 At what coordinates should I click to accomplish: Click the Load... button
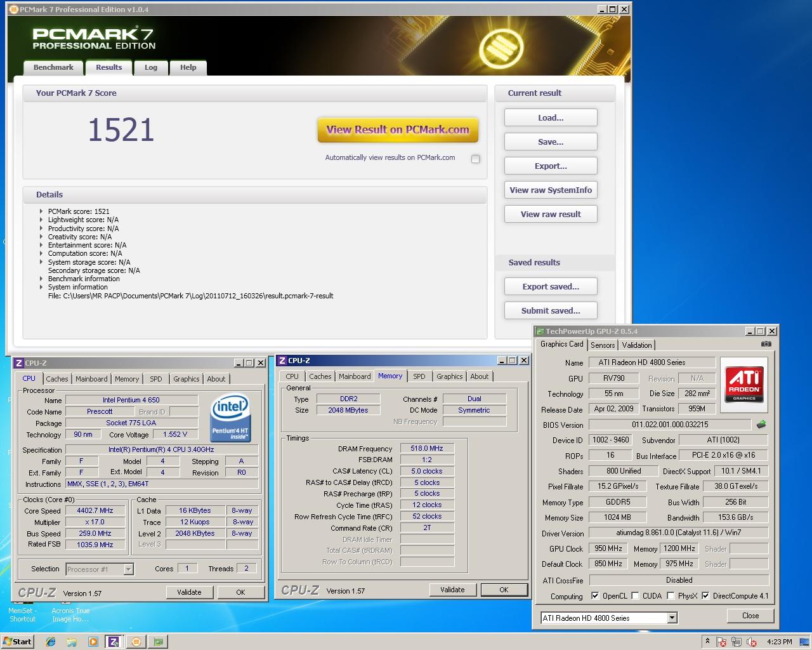click(551, 117)
